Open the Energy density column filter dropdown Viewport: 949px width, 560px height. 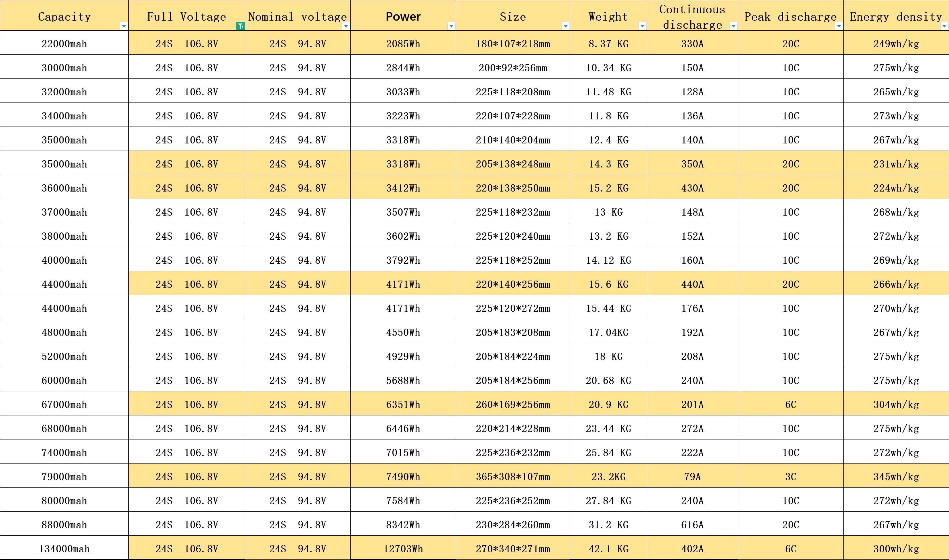[x=944, y=26]
